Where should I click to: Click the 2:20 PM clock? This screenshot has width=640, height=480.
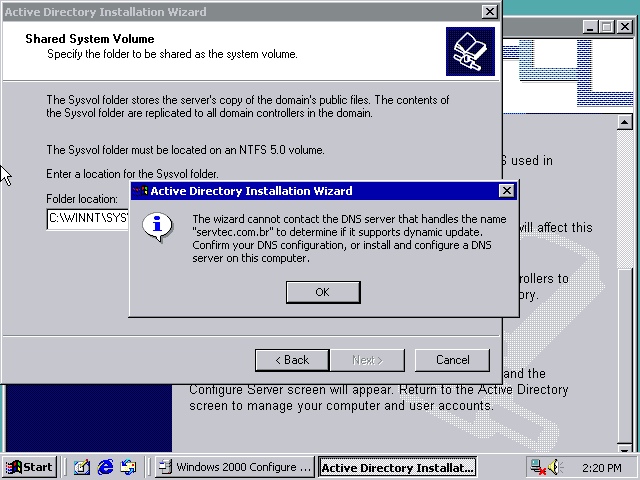point(602,467)
